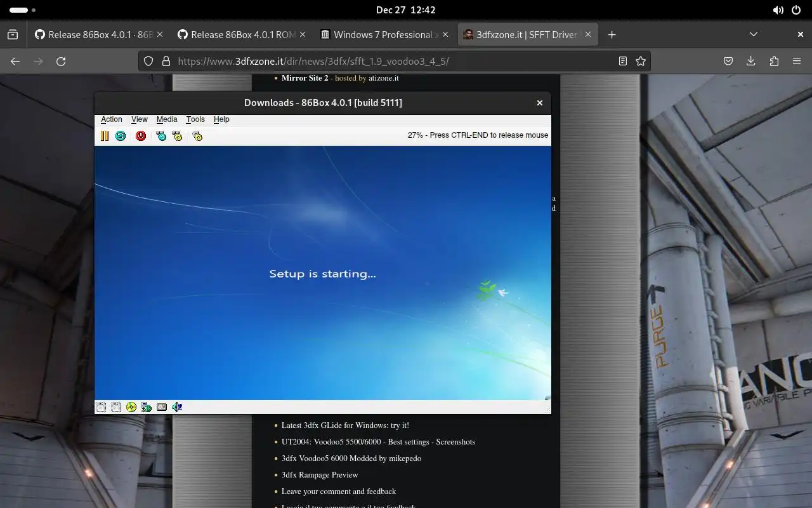Select the 3dfxzone.it SFFT Driver tab
The height and width of the screenshot is (508, 812).
(x=528, y=34)
